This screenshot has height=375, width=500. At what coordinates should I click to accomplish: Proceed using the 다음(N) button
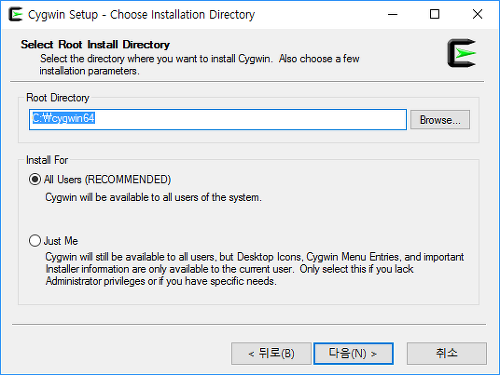pos(353,353)
